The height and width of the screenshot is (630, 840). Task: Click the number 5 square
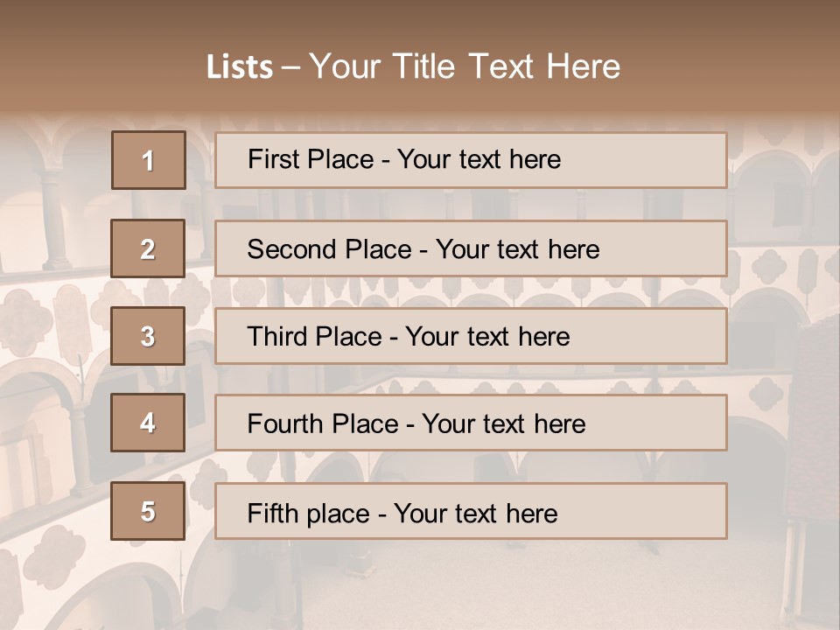coord(148,511)
